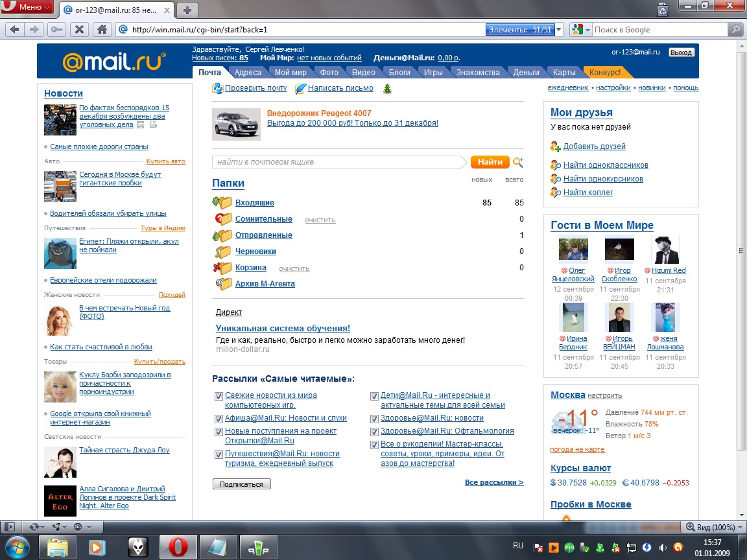Viewport: 747px width, 560px height.
Task: Click очистить next to Сомнительные
Action: 320,220
